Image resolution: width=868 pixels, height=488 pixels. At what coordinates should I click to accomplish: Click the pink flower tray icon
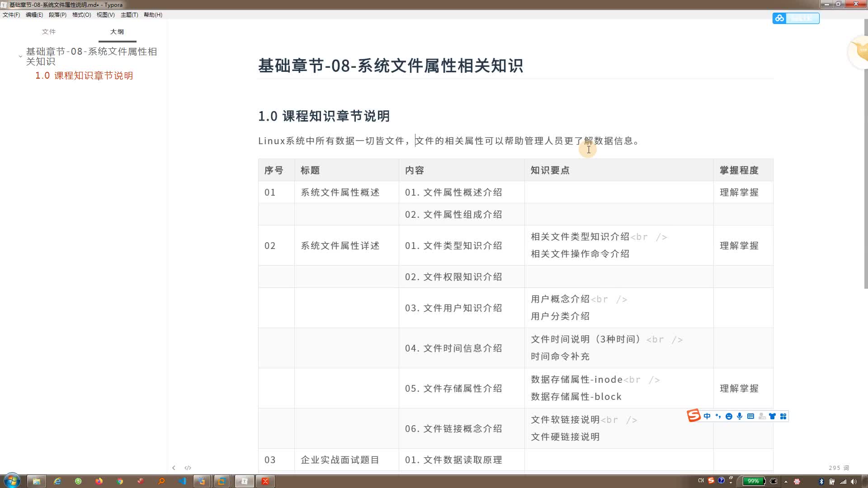797,482
